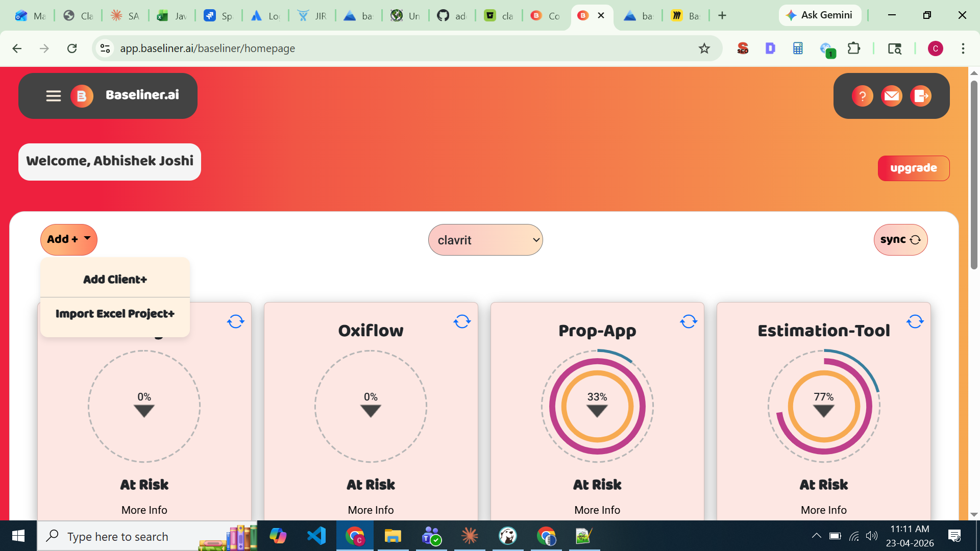Open the Copilot icon on the taskbar
Viewport: 980px width, 551px height.
(x=278, y=536)
